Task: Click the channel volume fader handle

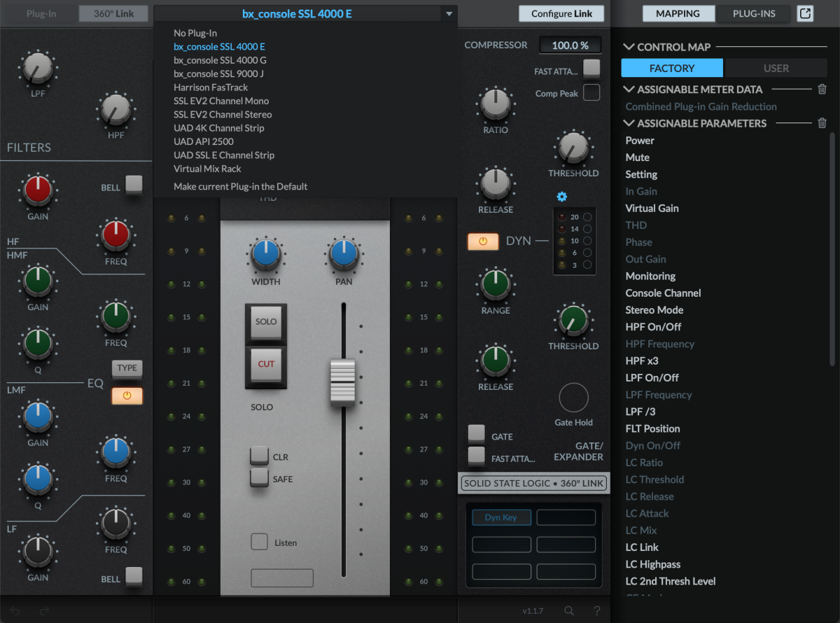Action: 343,382
